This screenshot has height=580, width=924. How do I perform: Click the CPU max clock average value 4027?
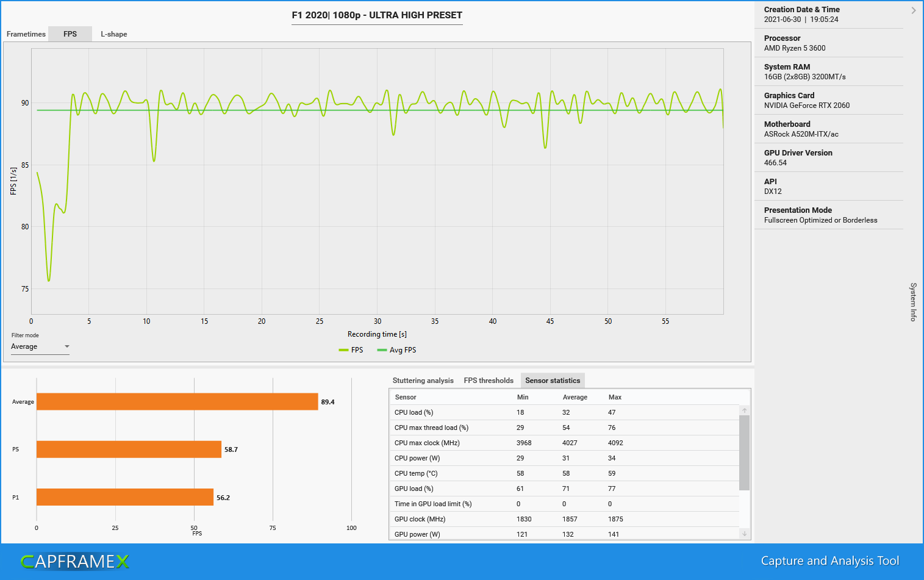point(570,443)
